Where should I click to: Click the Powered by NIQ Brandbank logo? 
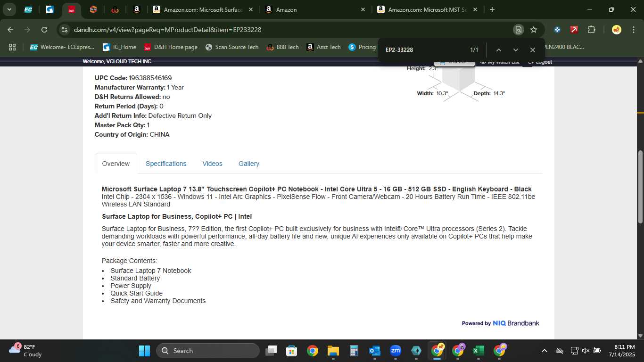click(x=501, y=323)
